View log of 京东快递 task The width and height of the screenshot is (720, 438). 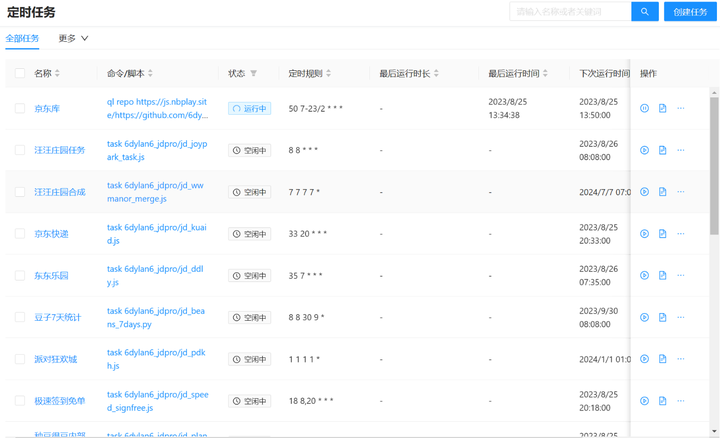pos(662,234)
